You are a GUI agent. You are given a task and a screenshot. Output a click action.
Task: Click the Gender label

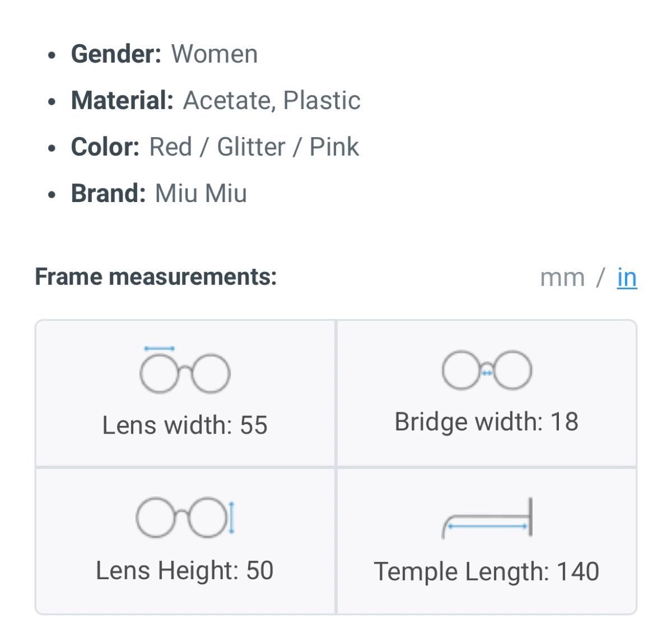pos(116,54)
